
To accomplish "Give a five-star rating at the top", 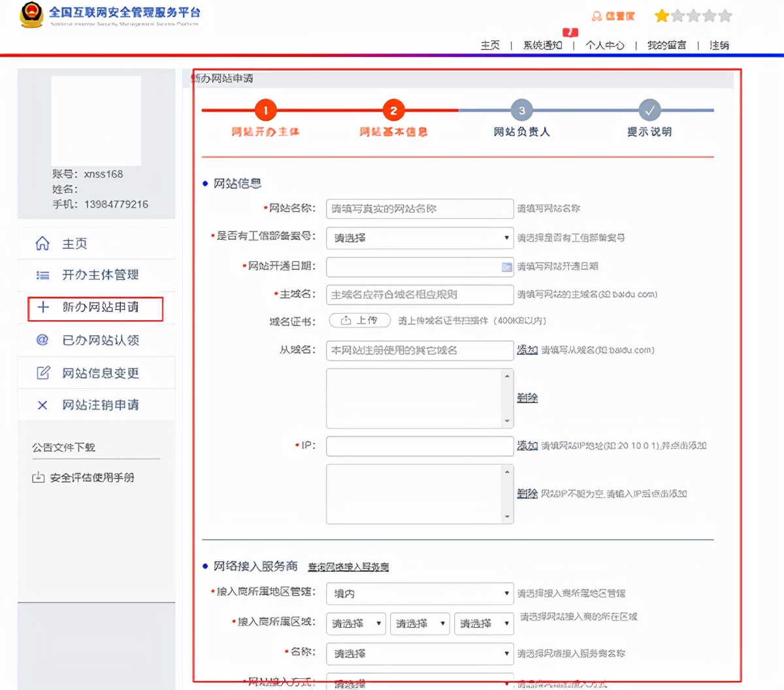I will (x=725, y=15).
